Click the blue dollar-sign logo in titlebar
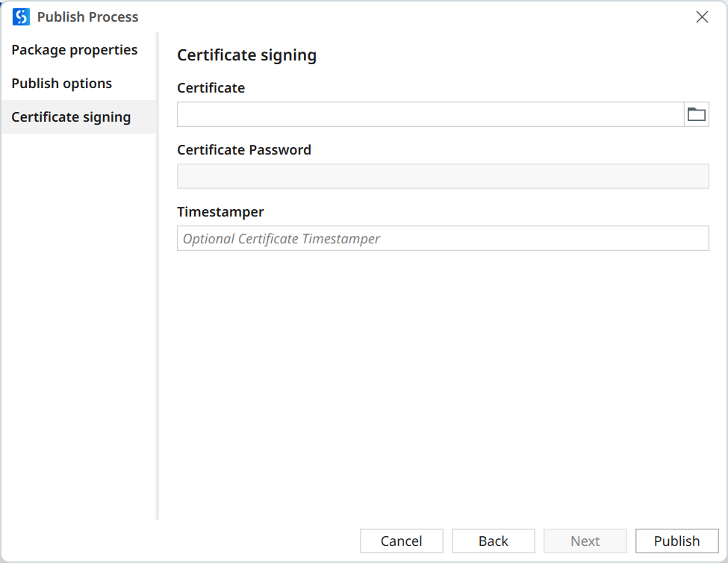Viewport: 728px width, 563px height. tap(22, 16)
